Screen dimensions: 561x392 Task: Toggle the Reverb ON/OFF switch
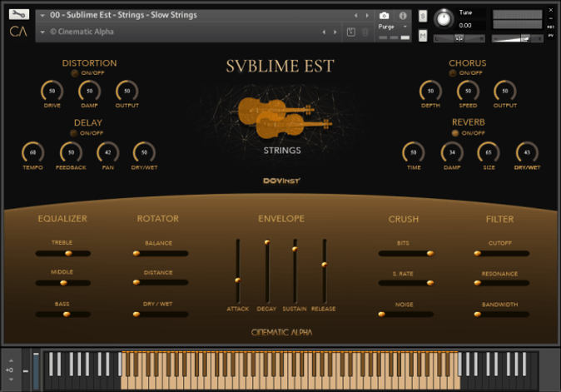pyautogui.click(x=455, y=132)
